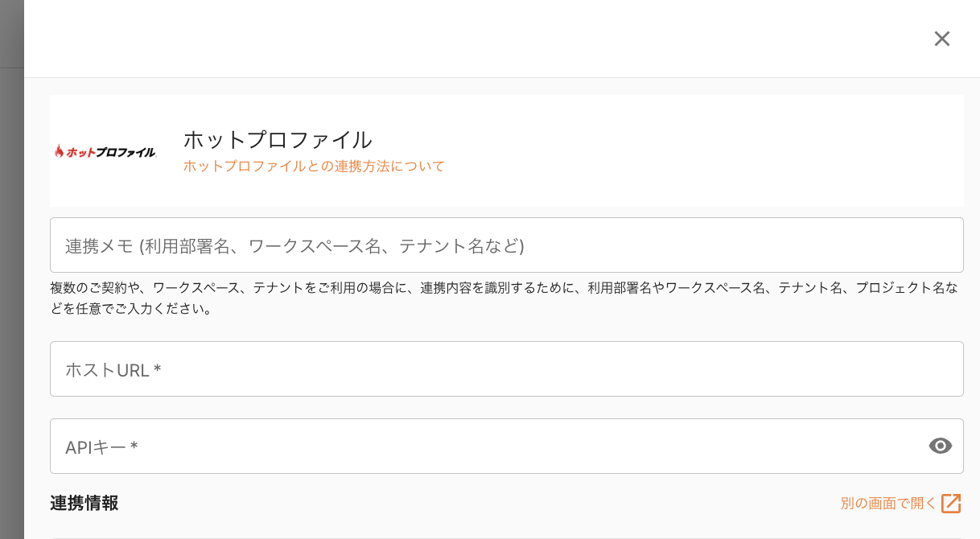Open the ホットプロファイルとの連携方法について link
Screen dimensions: 980x539
[314, 167]
